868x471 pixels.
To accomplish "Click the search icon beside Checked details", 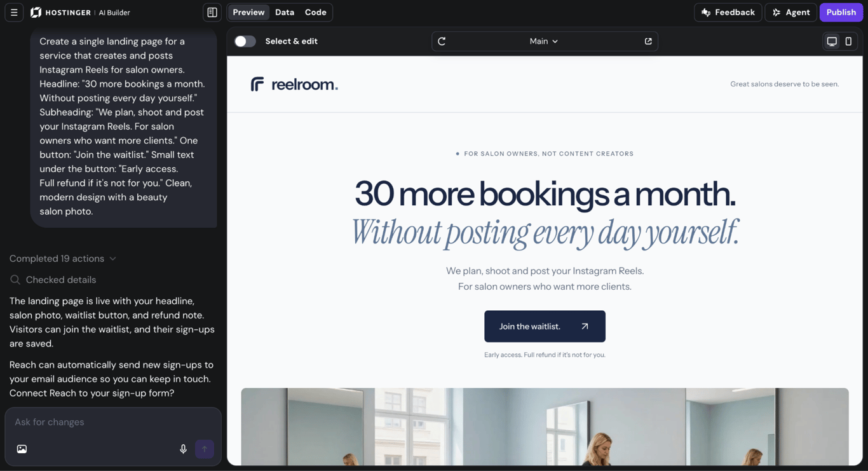I will (x=15, y=280).
